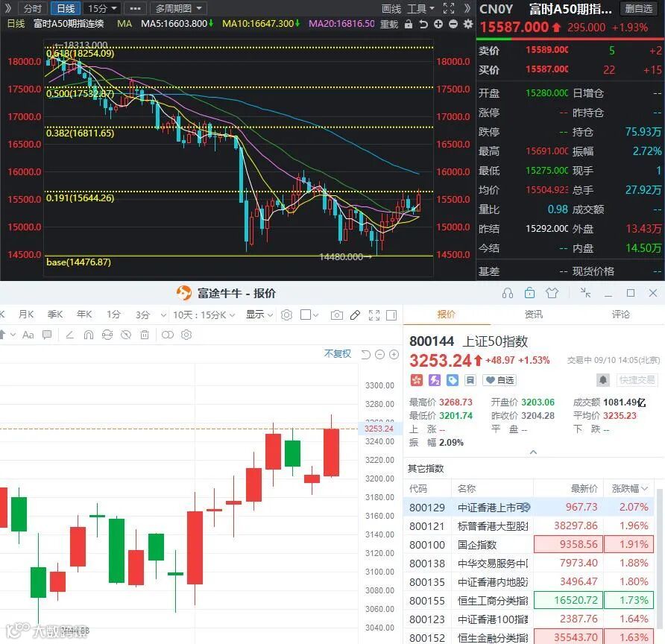The width and height of the screenshot is (665, 644).
Task: Toggle the side panel layout icon
Action: pyautogui.click(x=391, y=315)
